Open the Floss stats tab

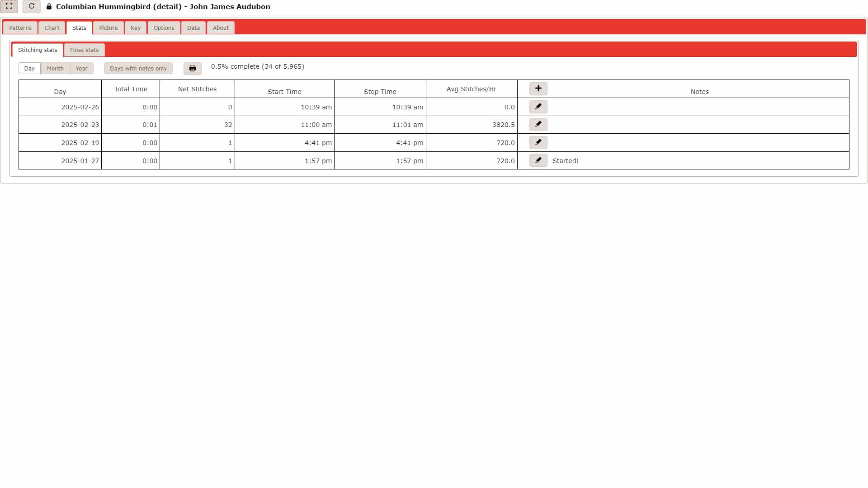[84, 50]
